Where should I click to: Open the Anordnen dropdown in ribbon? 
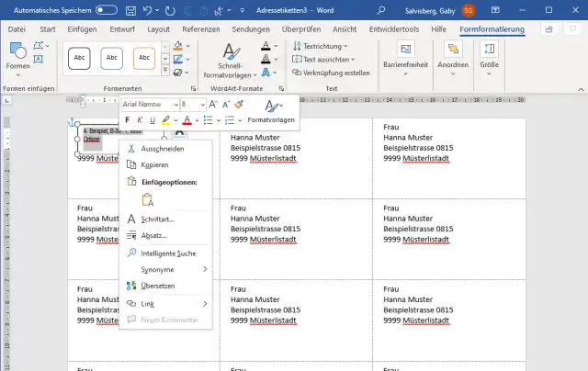point(452,62)
